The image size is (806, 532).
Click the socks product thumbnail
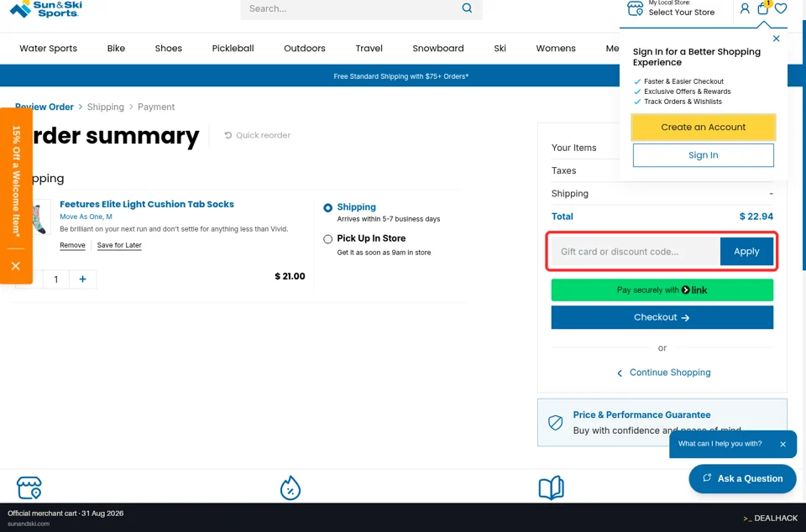click(x=40, y=217)
